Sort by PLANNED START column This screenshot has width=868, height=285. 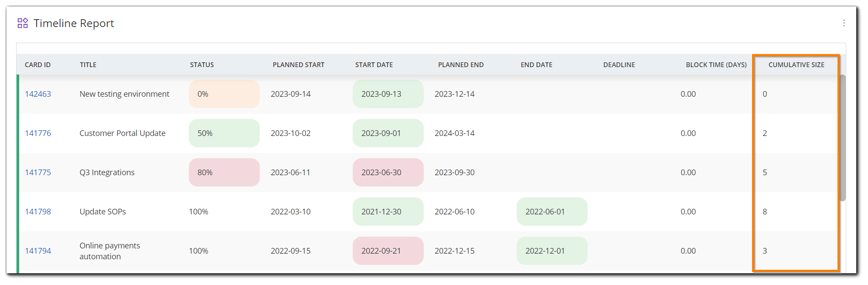pos(298,64)
